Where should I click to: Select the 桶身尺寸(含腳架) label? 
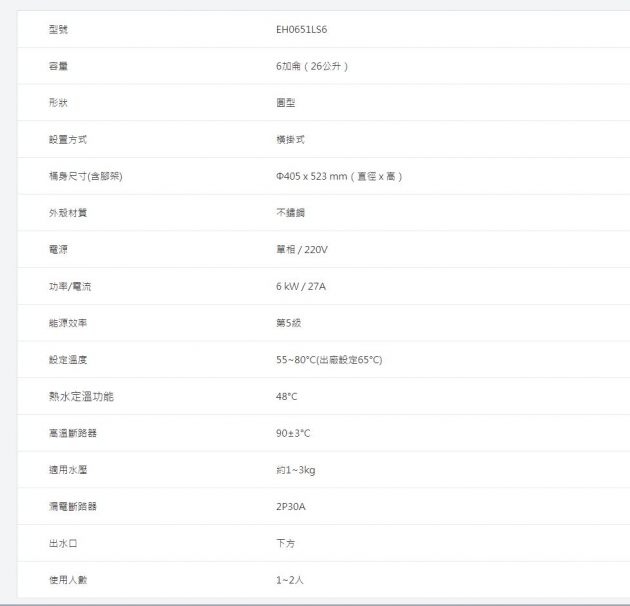pos(85,176)
